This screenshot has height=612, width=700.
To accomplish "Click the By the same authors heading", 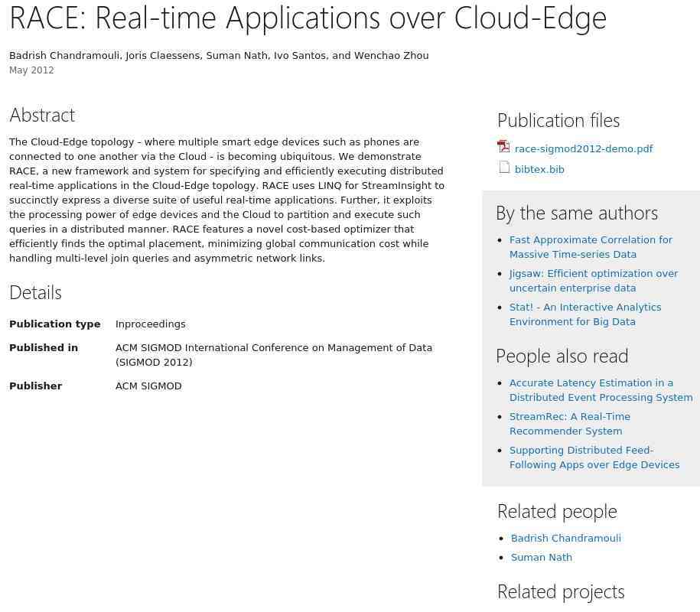I will [x=577, y=213].
